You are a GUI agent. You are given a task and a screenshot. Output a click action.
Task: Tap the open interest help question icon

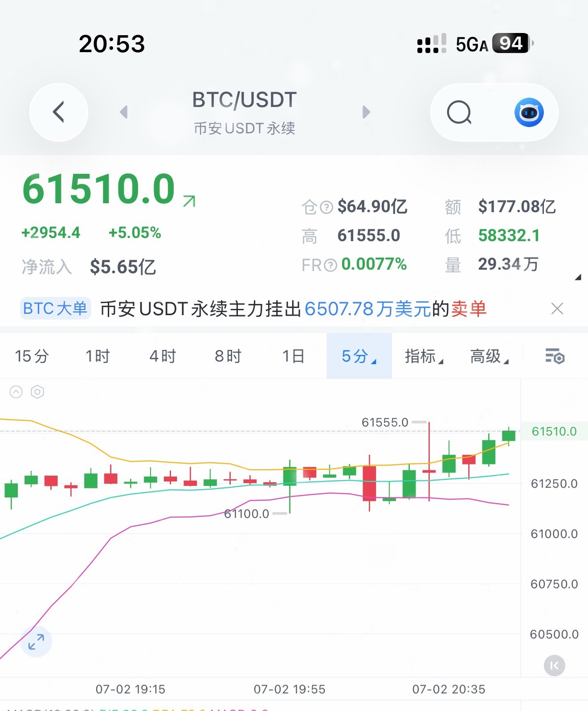(x=327, y=207)
